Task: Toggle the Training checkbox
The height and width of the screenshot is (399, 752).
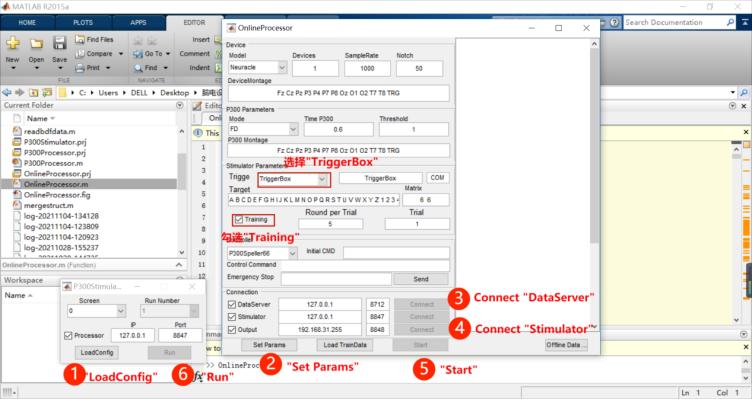Action: (239, 220)
